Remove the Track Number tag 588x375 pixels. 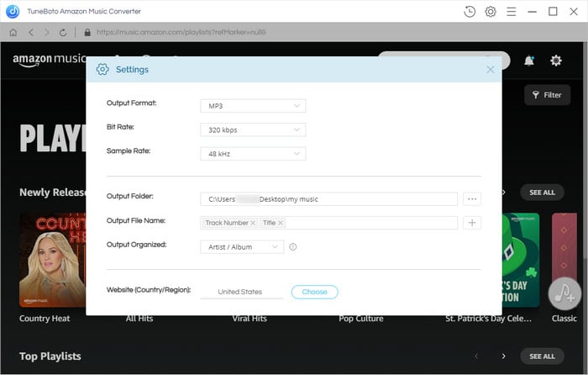[x=253, y=223]
